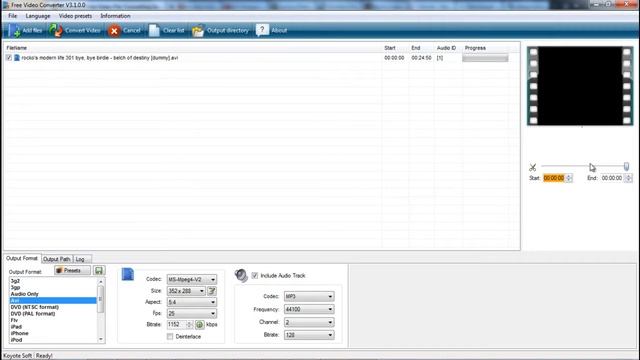This screenshot has width=640, height=360.
Task: Select Flv output format
Action: click(53, 320)
